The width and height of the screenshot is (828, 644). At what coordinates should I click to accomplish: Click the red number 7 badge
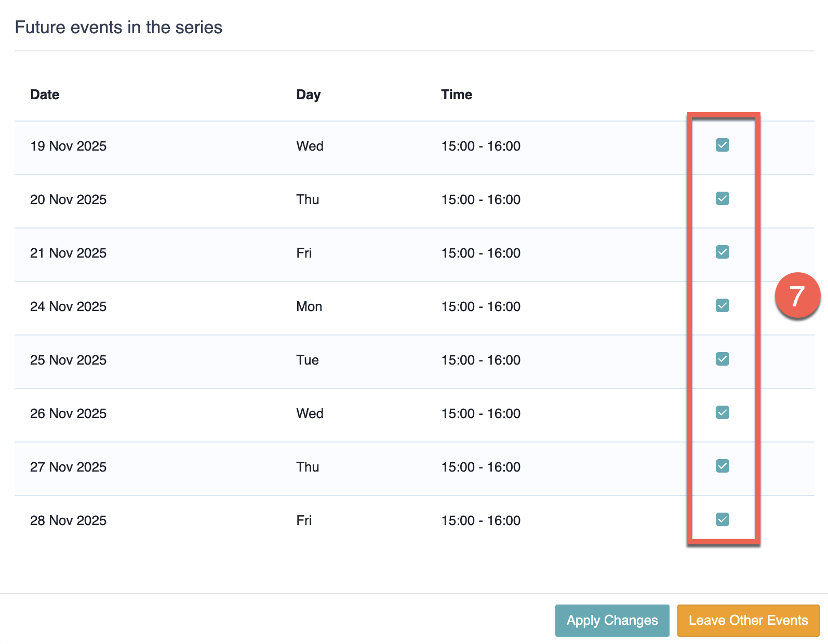tap(797, 296)
